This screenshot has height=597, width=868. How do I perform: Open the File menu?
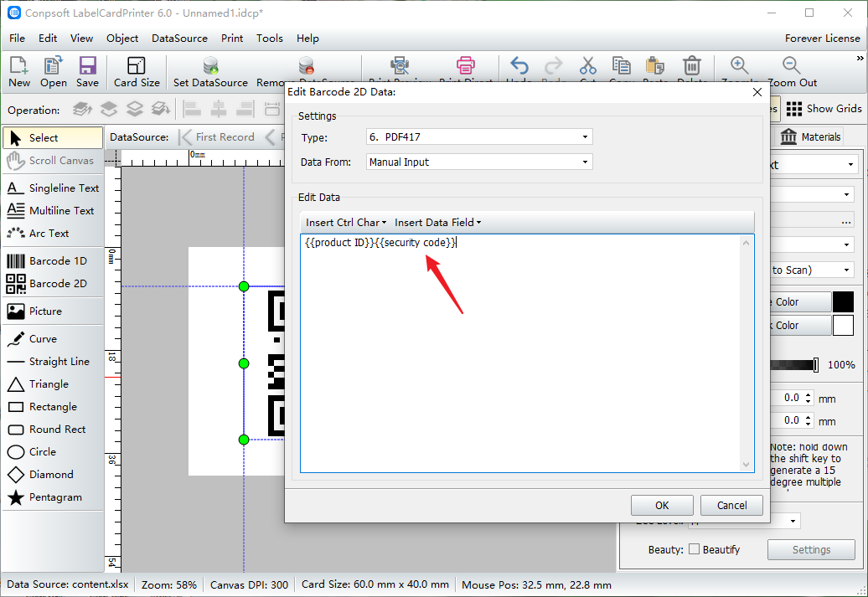coord(17,39)
